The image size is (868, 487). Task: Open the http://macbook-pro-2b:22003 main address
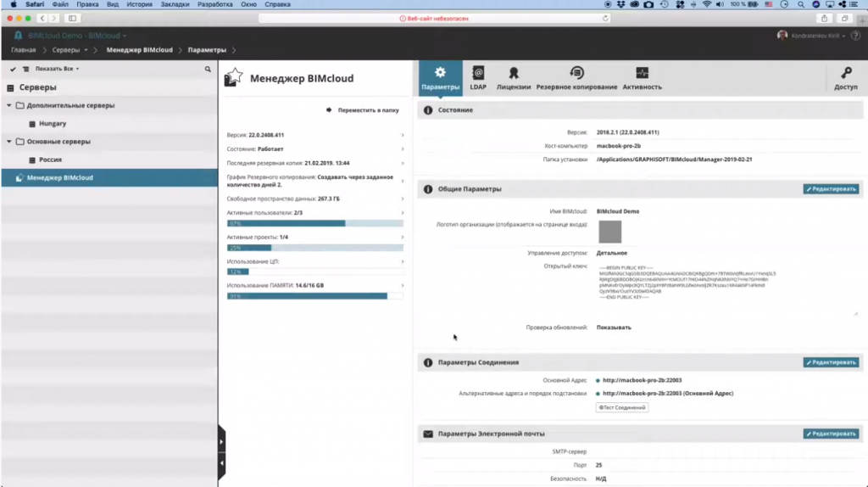(642, 381)
